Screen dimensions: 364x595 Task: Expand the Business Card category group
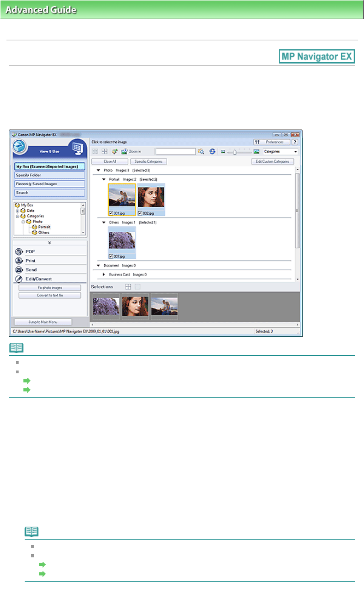[x=104, y=275]
